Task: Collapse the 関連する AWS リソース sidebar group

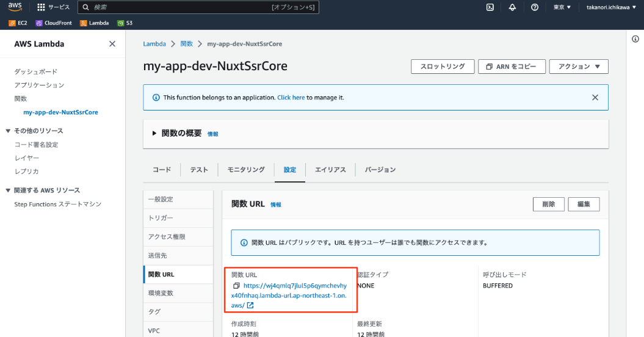Action: [8, 190]
